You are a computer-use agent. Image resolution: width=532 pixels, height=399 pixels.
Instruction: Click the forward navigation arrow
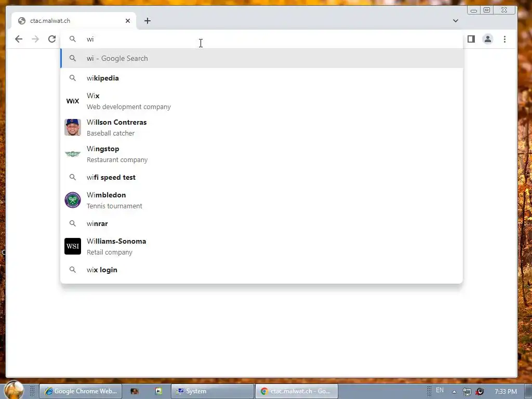point(35,39)
